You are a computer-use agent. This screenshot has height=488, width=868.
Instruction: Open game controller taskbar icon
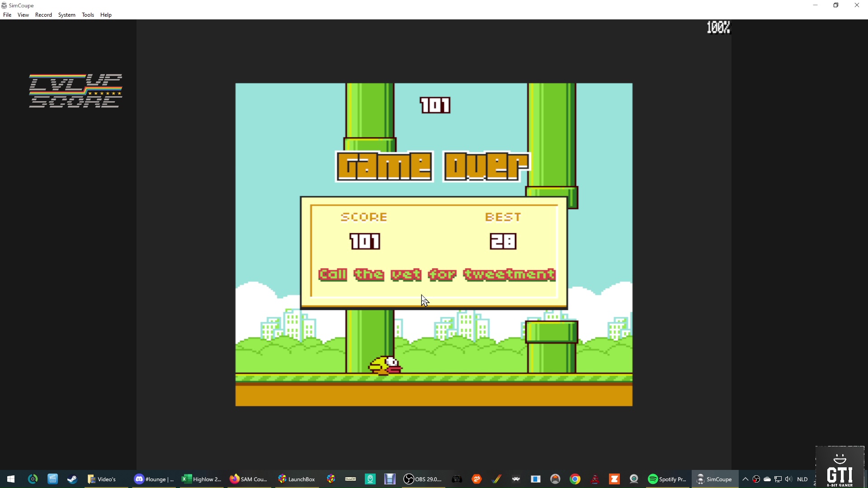457,479
